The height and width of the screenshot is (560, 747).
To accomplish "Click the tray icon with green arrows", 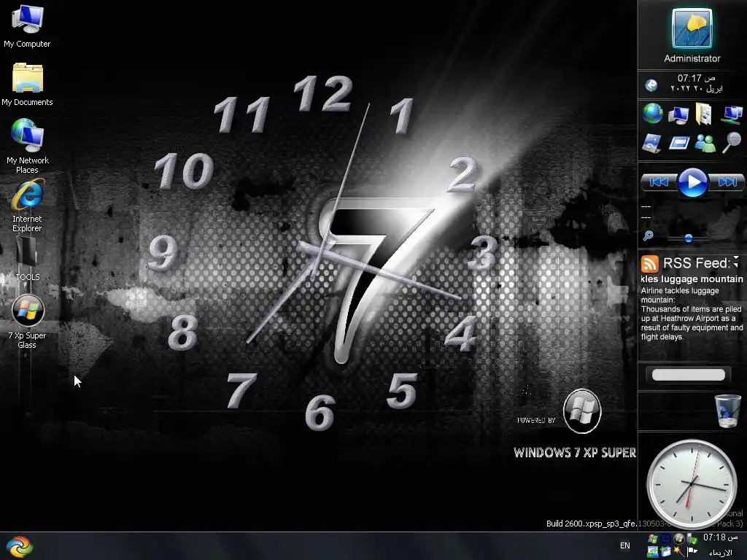I will pyautogui.click(x=653, y=552).
